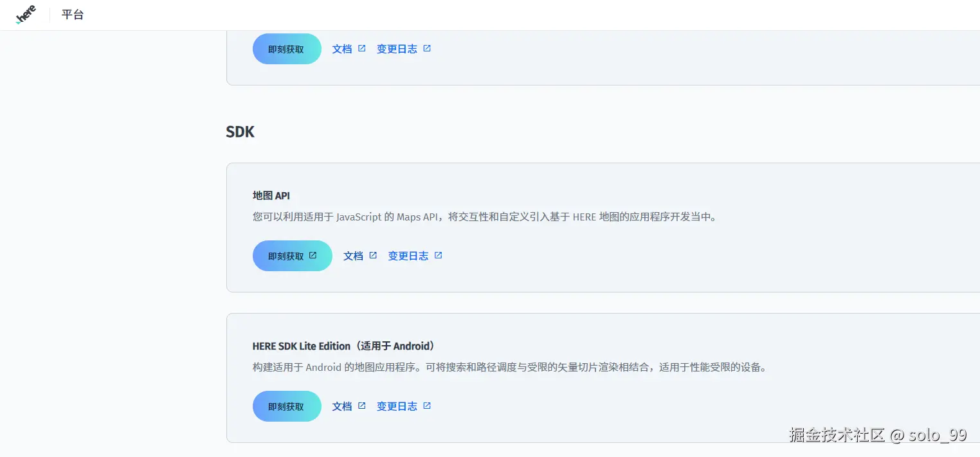Select the 地图 API card title

pos(271,195)
